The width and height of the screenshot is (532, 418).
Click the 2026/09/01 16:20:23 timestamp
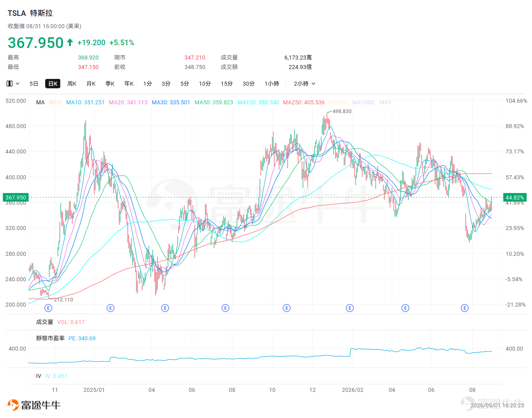click(497, 405)
